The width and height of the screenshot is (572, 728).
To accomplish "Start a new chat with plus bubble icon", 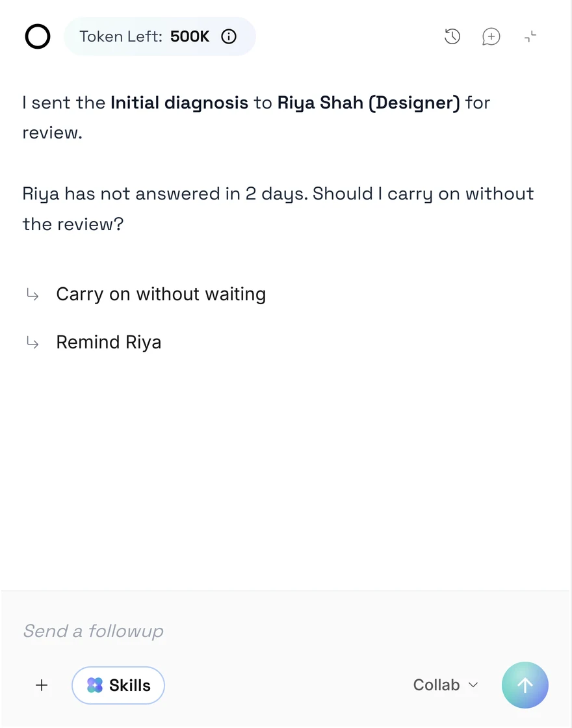I will pyautogui.click(x=491, y=36).
